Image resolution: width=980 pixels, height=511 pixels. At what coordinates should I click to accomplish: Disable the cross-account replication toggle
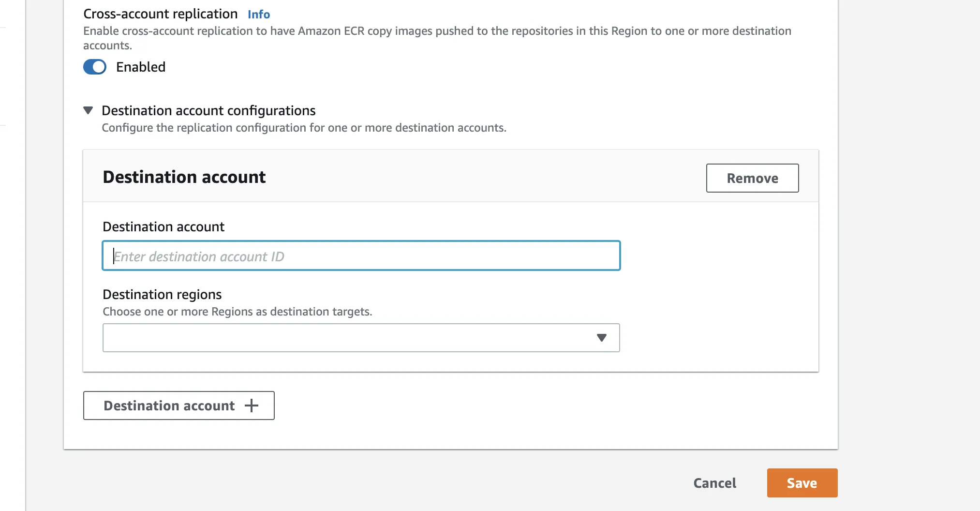(95, 67)
